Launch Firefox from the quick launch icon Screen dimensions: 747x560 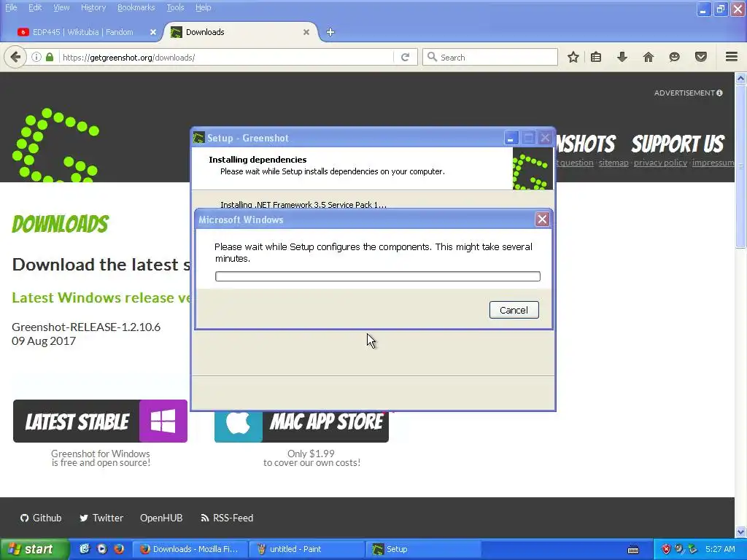coord(119,549)
